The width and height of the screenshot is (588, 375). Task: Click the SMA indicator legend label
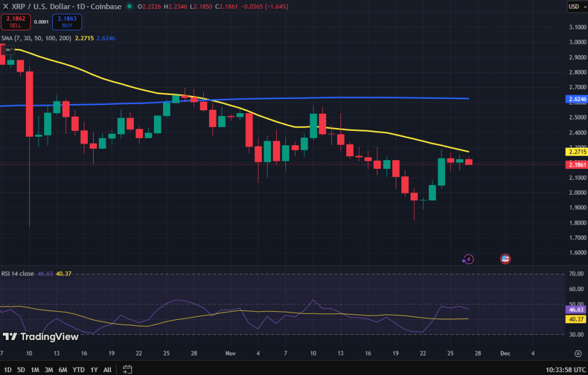click(36, 38)
